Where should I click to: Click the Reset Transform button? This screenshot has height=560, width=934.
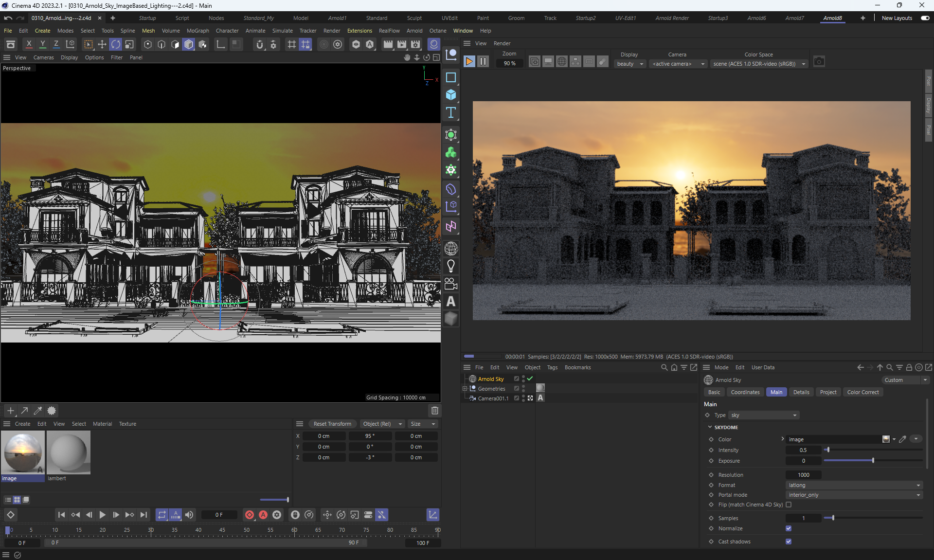click(332, 424)
